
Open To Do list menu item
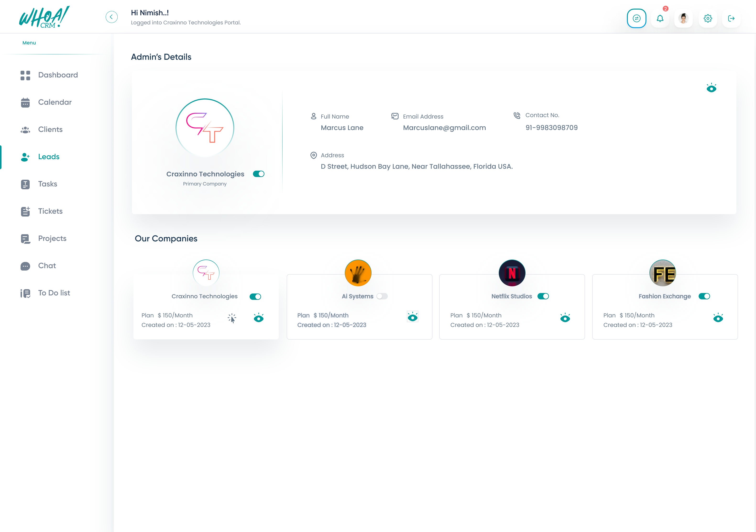[54, 293]
